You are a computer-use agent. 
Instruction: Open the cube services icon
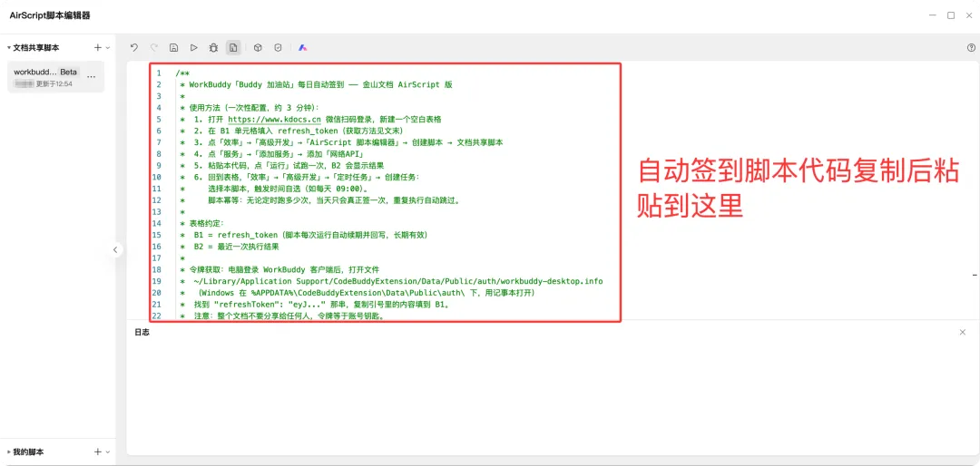click(258, 47)
